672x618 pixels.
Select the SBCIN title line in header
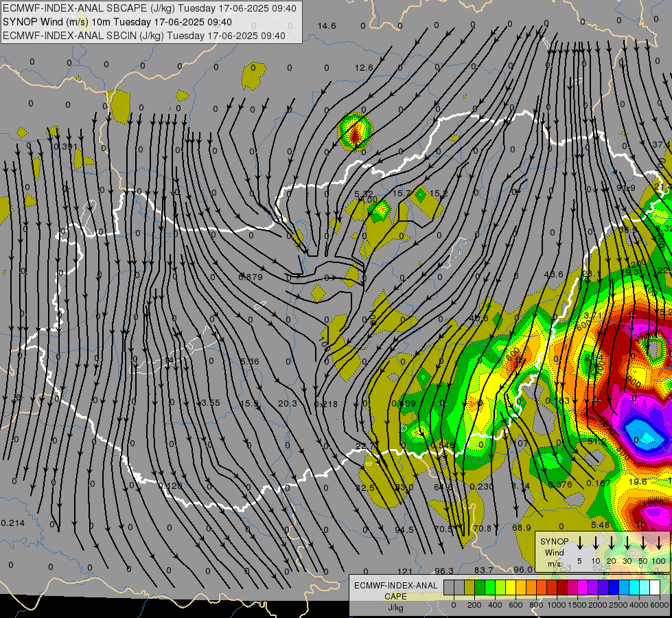pos(144,36)
